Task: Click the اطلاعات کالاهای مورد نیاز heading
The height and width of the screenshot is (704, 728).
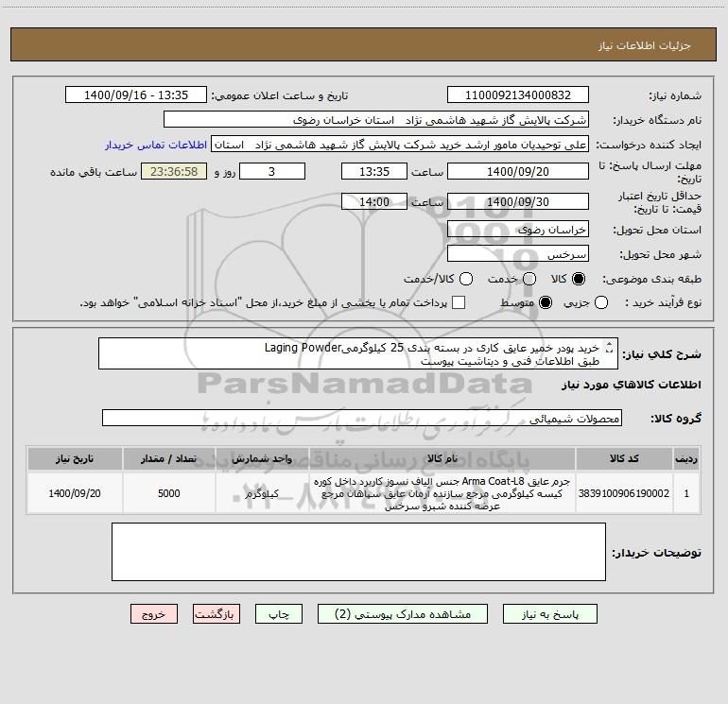Action: (x=631, y=386)
